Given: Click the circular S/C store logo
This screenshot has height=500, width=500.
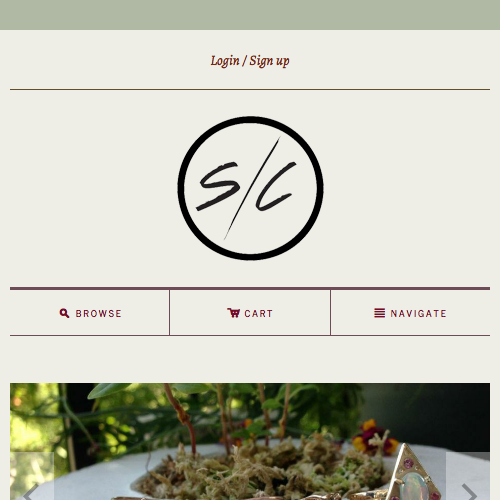Looking at the screenshot, I should coord(250,188).
